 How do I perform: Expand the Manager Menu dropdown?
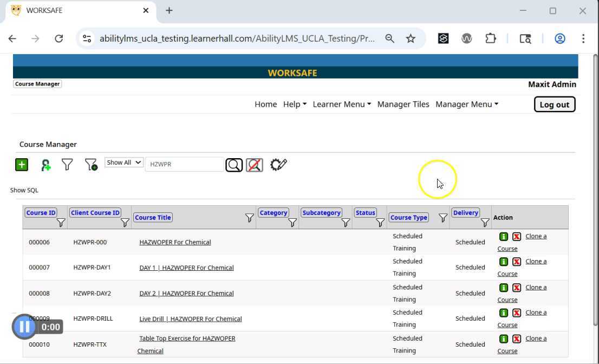[x=466, y=104]
